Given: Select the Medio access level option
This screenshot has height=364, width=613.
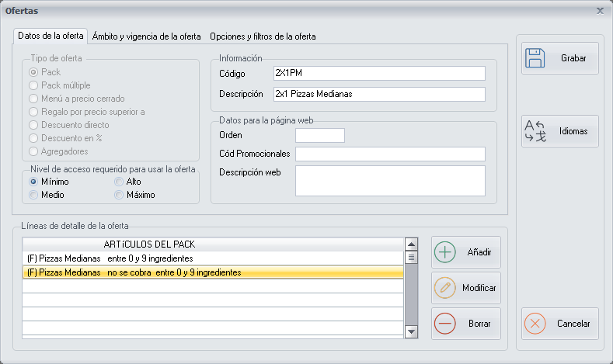Looking at the screenshot, I should 34,195.
